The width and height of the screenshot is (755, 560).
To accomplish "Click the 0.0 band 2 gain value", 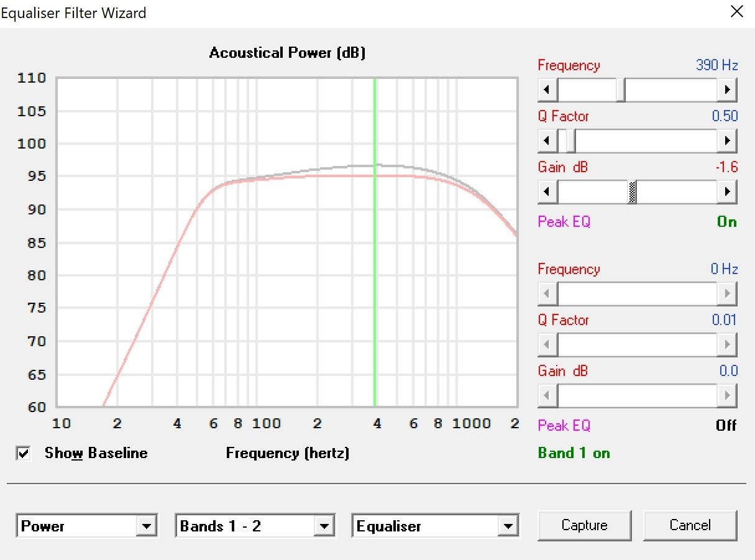I will (728, 371).
